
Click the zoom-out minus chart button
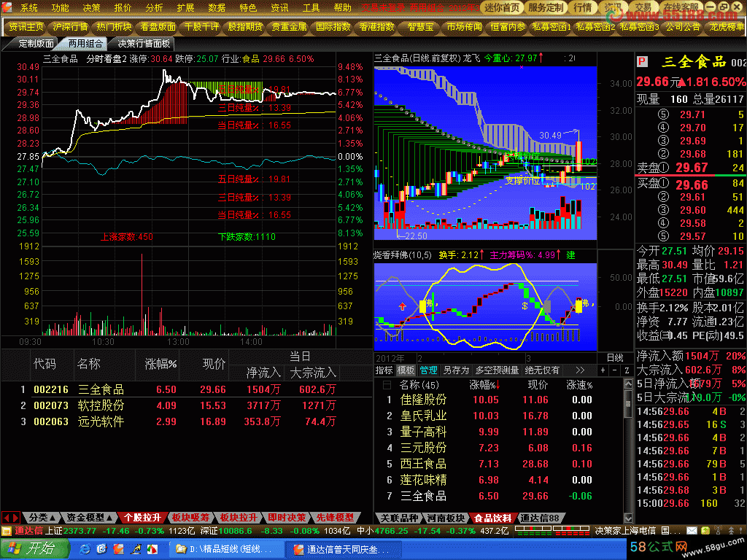tap(614, 370)
